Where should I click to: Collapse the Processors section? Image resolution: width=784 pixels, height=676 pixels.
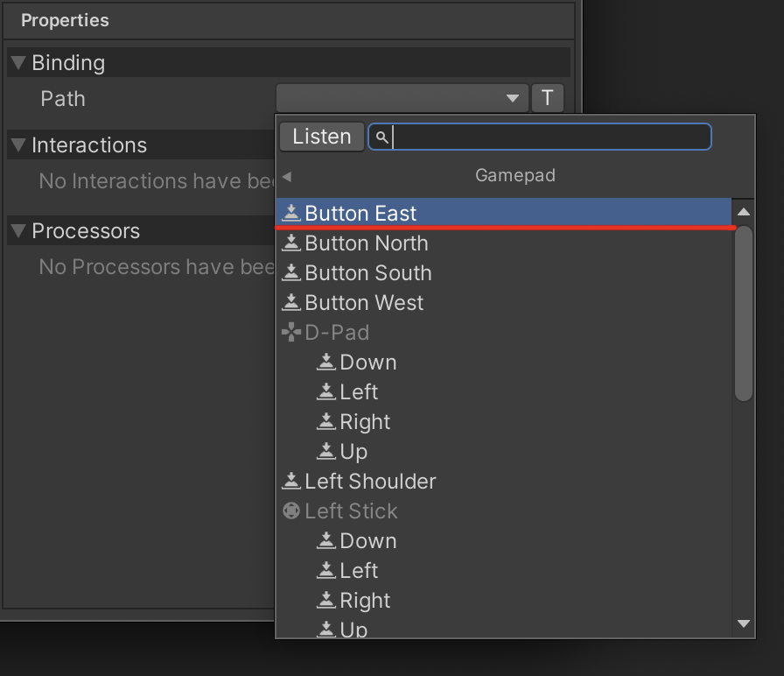click(x=18, y=231)
